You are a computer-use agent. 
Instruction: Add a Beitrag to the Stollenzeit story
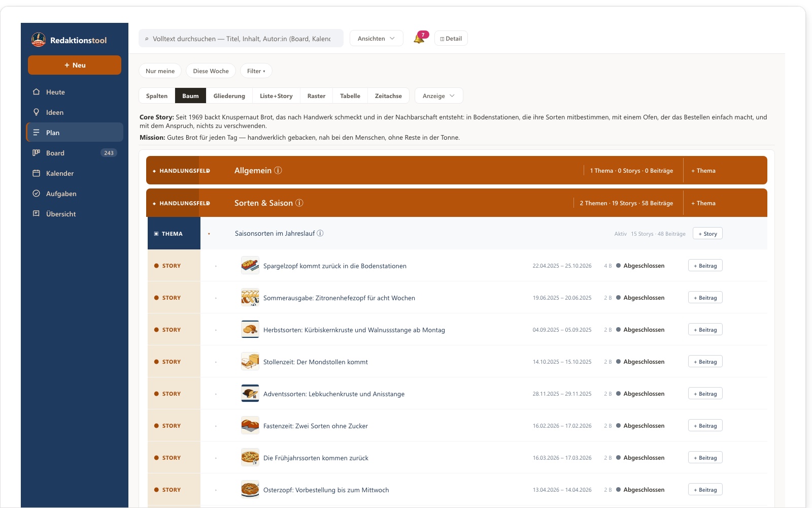705,362
